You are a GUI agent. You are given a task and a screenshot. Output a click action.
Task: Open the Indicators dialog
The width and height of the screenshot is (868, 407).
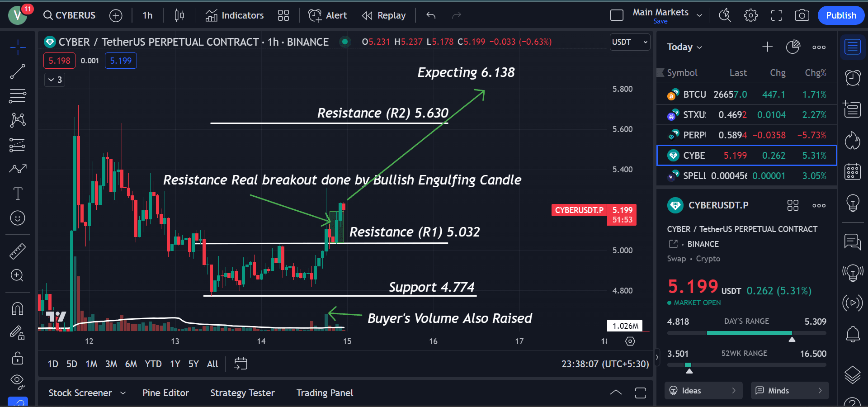235,15
